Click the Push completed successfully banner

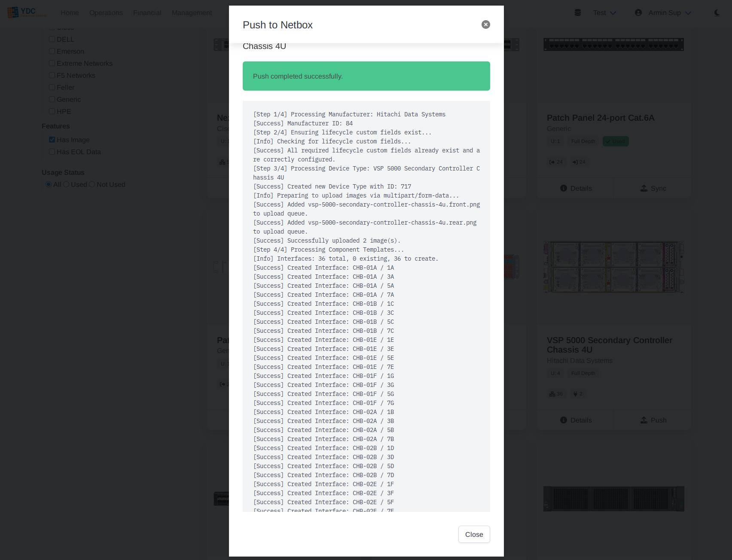pos(366,76)
